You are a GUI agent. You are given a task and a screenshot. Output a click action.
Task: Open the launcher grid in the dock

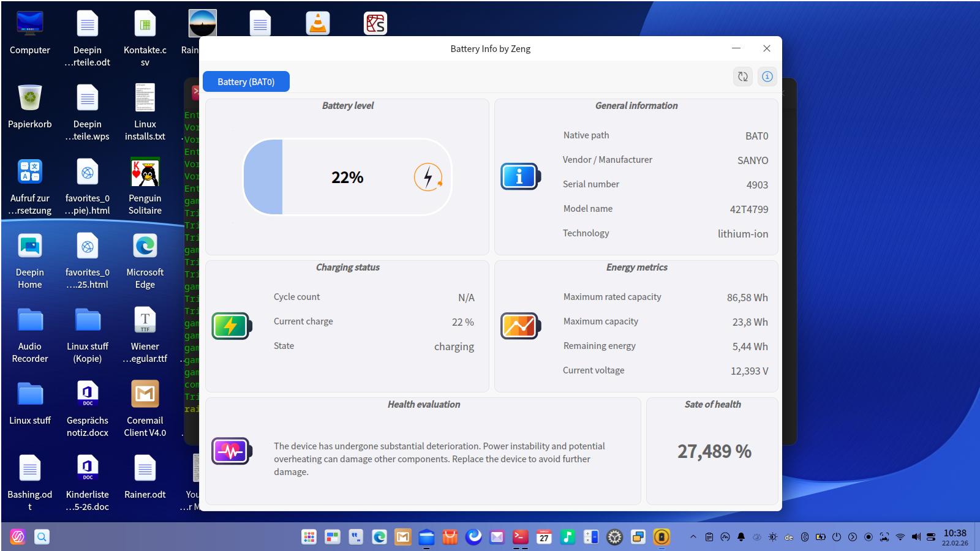309,537
